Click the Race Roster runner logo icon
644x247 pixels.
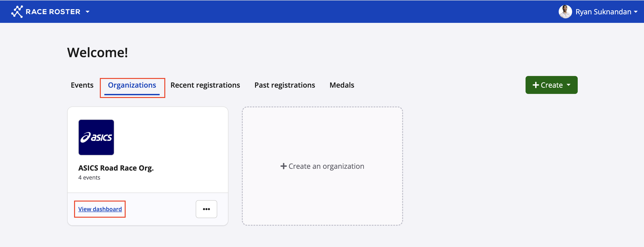pyautogui.click(x=17, y=11)
